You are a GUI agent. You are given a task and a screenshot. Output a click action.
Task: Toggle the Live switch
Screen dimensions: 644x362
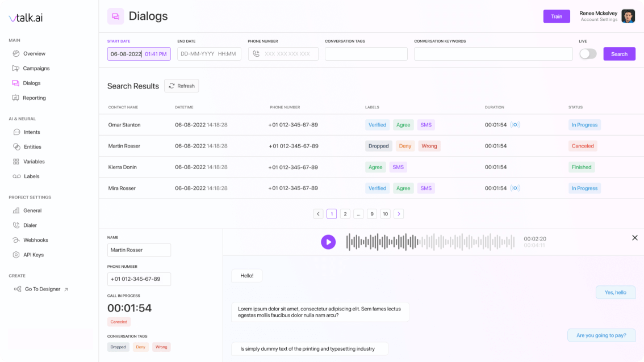click(x=588, y=54)
